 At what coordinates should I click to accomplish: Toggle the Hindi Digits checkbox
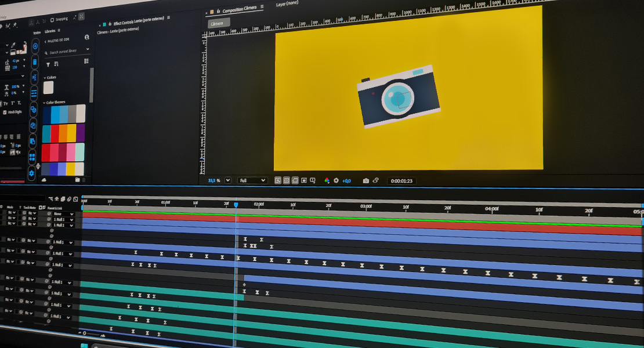pos(5,112)
